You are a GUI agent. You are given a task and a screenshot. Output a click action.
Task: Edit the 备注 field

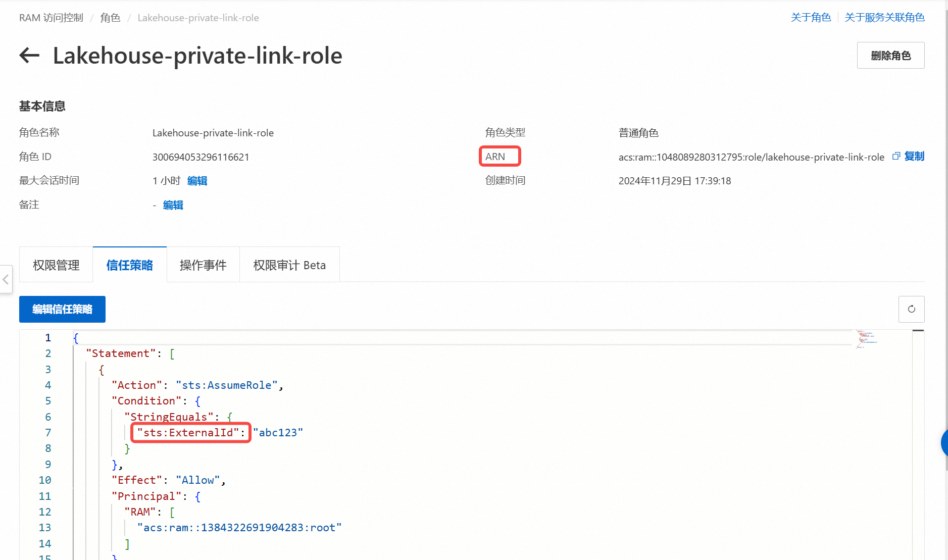coord(173,205)
